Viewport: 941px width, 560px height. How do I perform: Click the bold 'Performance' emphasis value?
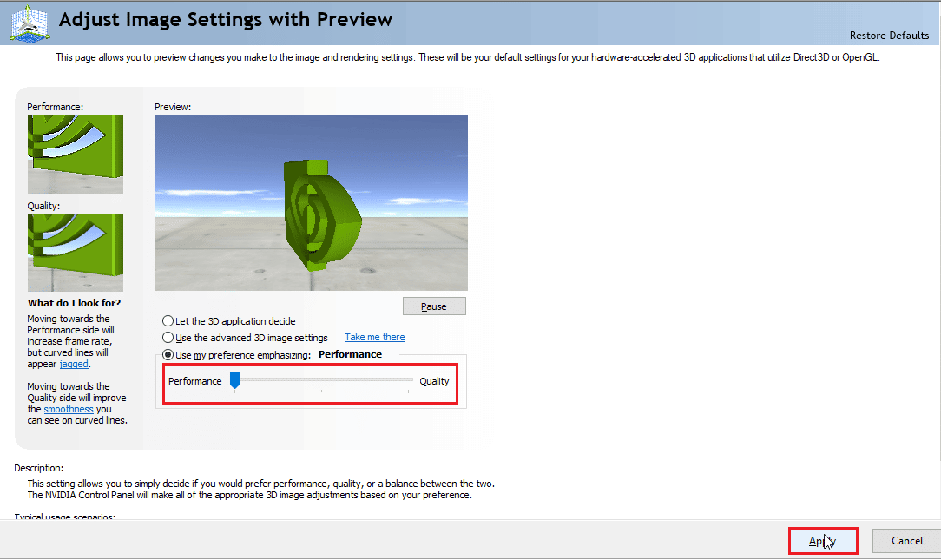click(x=350, y=354)
